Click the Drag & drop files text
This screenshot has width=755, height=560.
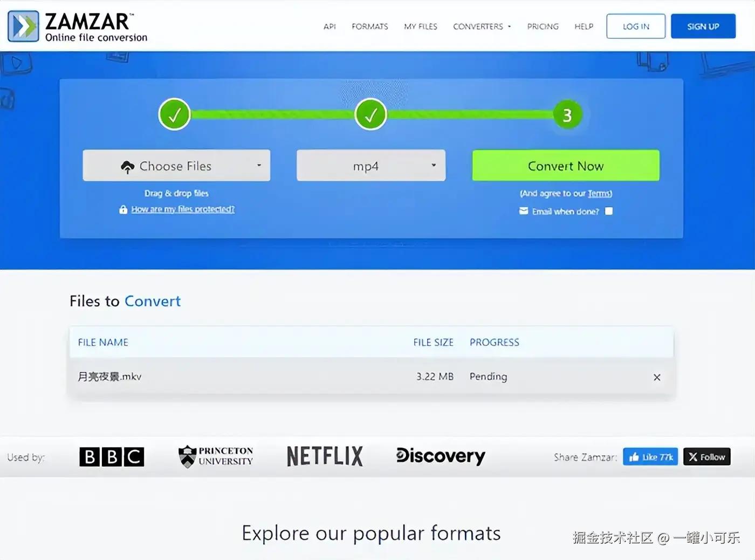(x=176, y=193)
